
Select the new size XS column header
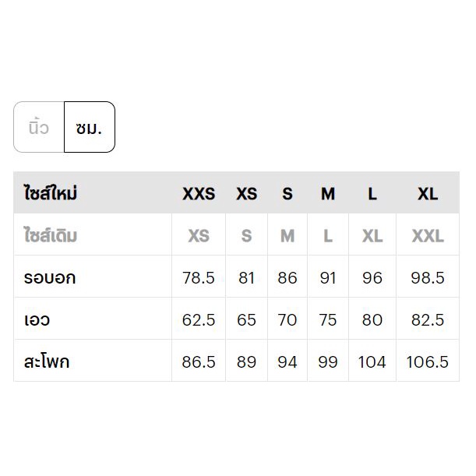pos(246,194)
